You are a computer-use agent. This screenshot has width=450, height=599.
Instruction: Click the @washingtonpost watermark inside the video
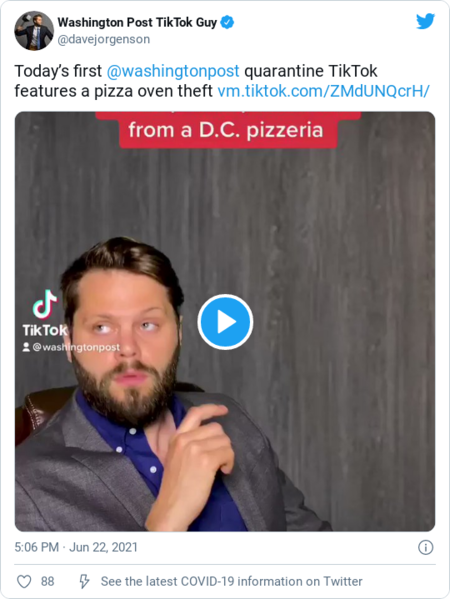click(76, 347)
